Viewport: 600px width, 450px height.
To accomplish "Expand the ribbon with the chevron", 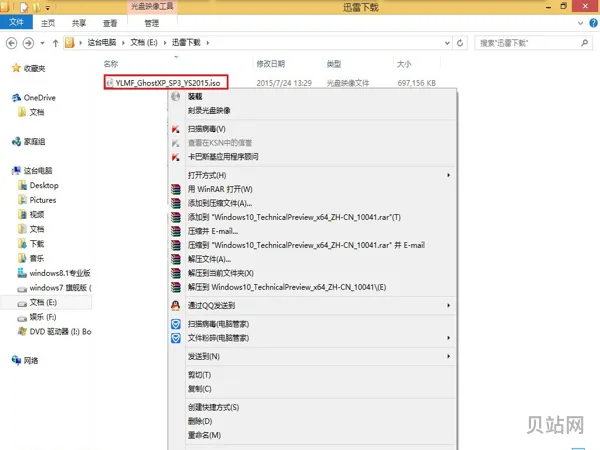I will pyautogui.click(x=580, y=23).
